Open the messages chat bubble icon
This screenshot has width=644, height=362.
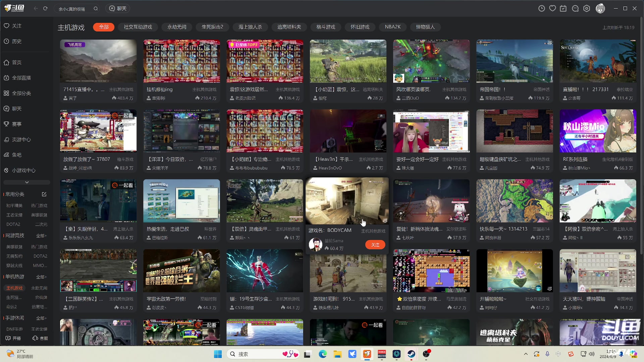575,8
